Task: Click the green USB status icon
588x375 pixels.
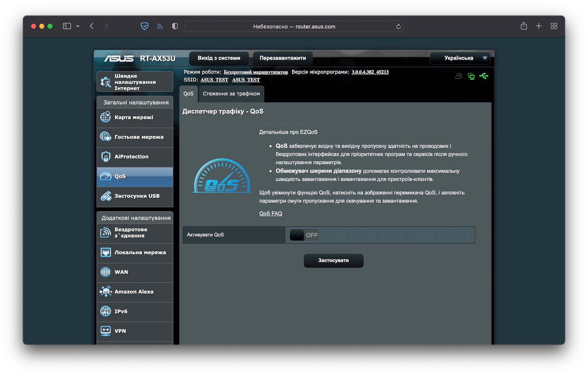Action: [x=484, y=76]
